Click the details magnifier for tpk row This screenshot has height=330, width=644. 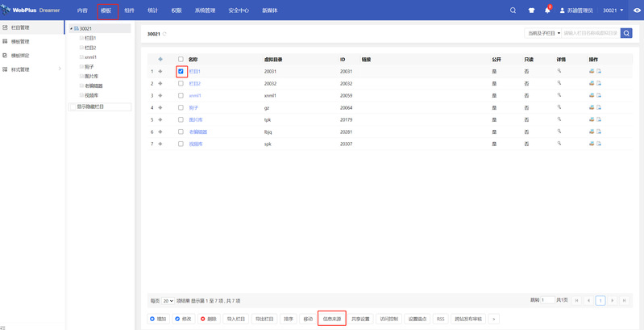[x=559, y=119]
